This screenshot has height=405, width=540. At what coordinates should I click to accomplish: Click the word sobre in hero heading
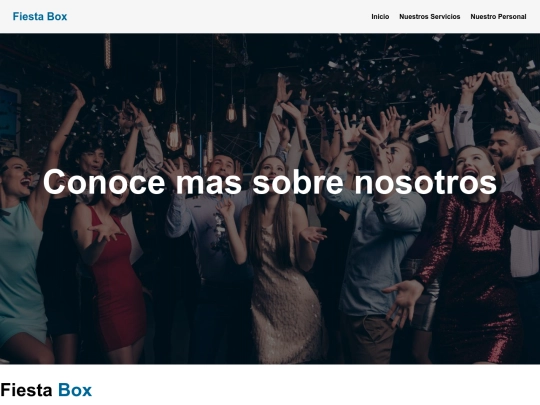tap(298, 182)
